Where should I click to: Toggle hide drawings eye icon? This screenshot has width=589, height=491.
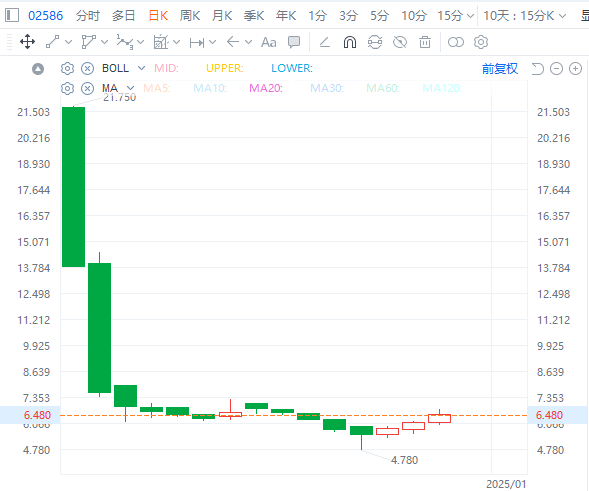(x=400, y=42)
